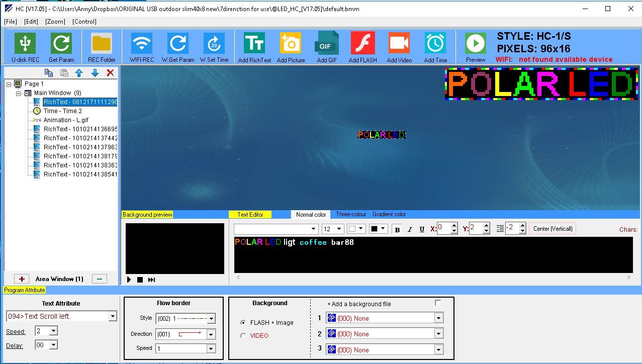Click the WIFI-REC toolbar icon

142,44
